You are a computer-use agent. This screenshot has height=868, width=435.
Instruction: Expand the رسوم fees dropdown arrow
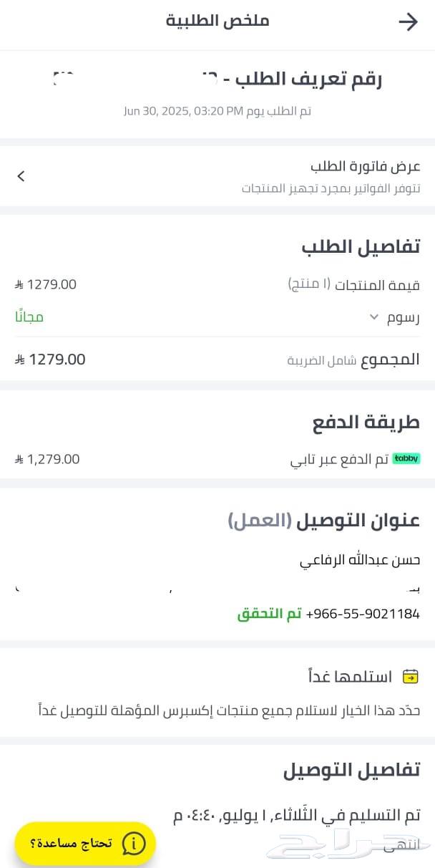373,317
